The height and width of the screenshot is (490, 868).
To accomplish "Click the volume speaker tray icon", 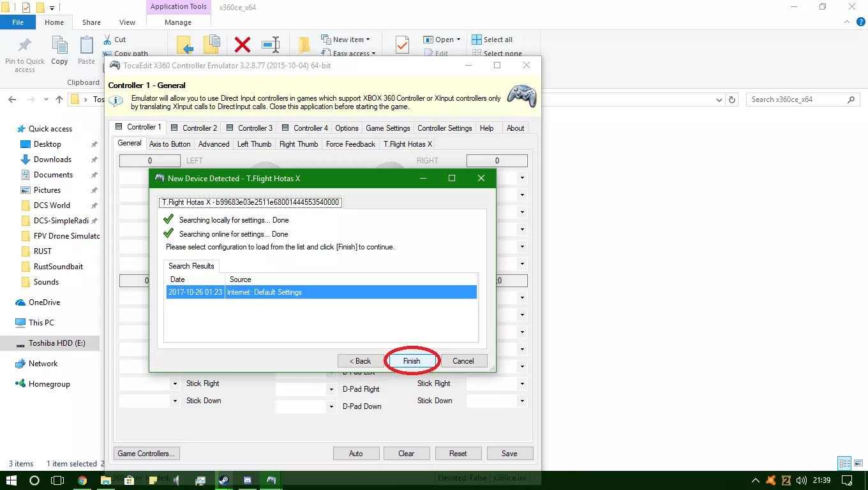I will [x=803, y=480].
